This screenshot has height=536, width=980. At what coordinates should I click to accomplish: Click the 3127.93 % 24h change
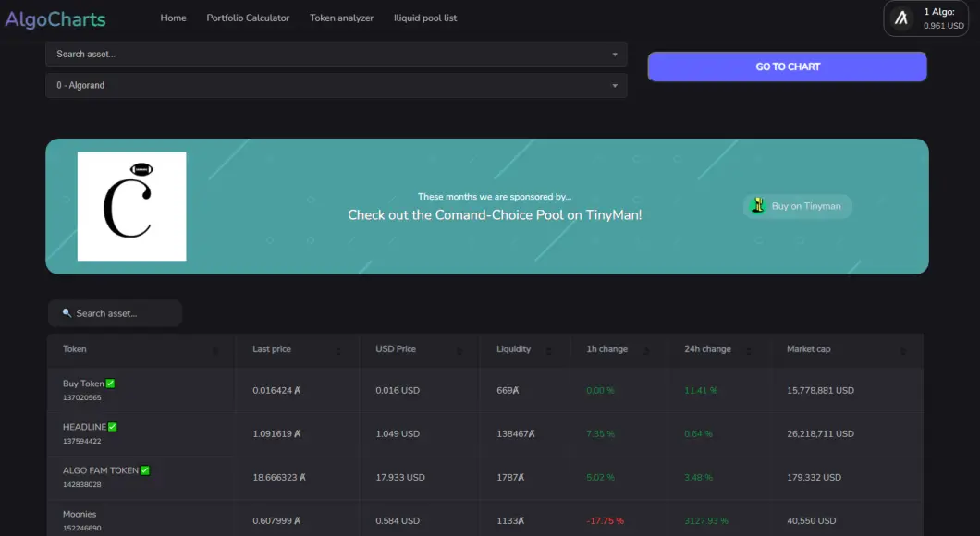[x=706, y=520]
